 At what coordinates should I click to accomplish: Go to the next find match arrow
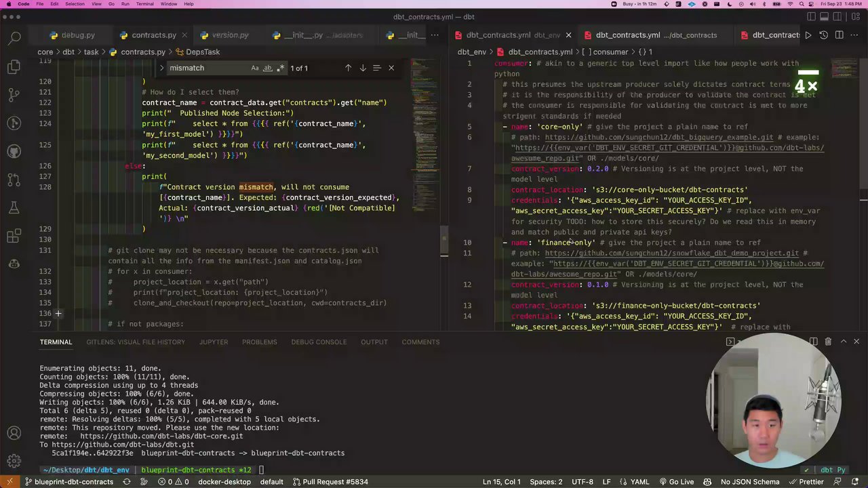click(x=363, y=68)
